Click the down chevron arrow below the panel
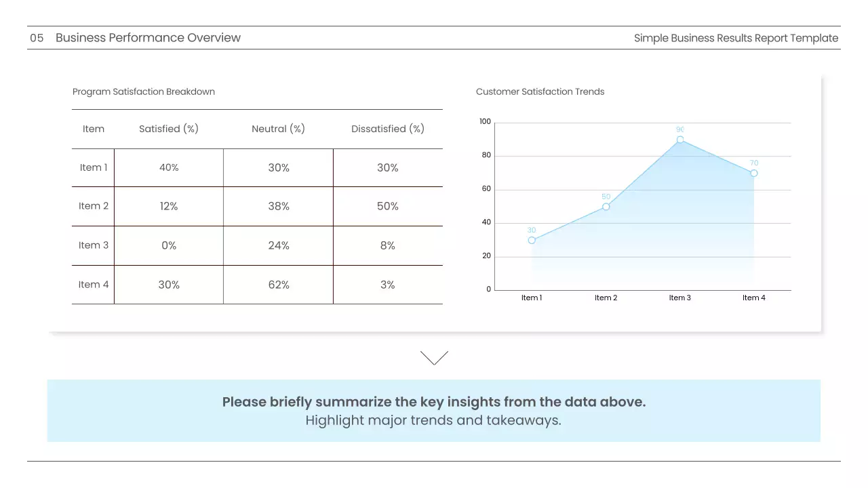868x488 pixels. pos(434,358)
